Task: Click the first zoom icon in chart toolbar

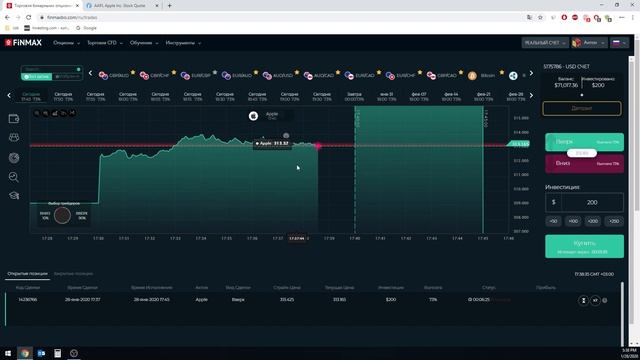Action: (37, 113)
